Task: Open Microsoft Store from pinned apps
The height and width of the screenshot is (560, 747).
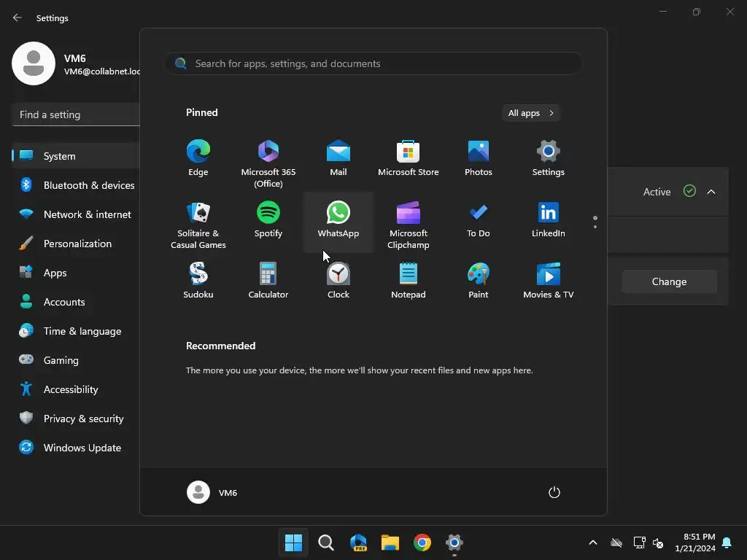Action: [x=409, y=158]
